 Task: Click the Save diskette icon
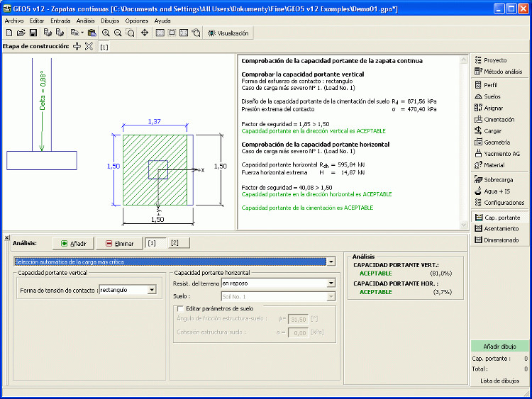[33, 33]
